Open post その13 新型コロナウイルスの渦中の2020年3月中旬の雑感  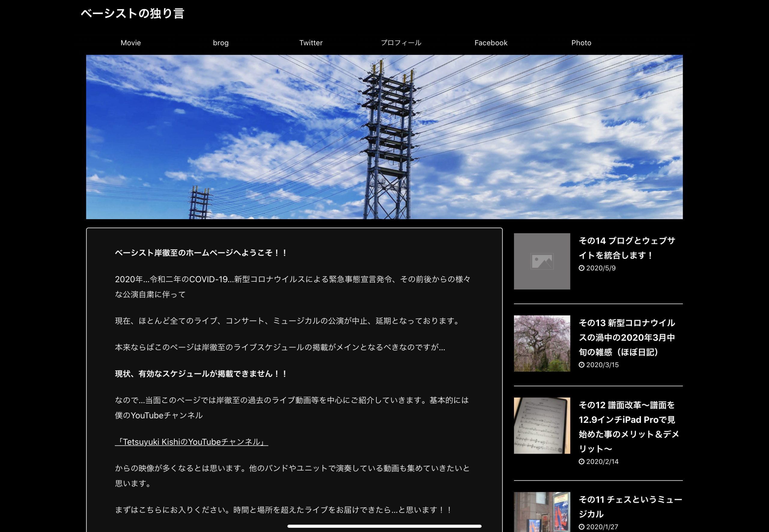coord(627,337)
